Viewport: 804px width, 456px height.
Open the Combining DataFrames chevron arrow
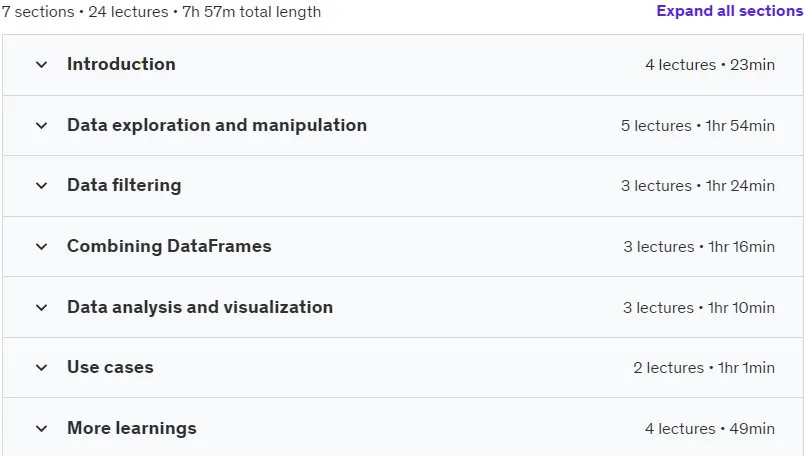42,247
